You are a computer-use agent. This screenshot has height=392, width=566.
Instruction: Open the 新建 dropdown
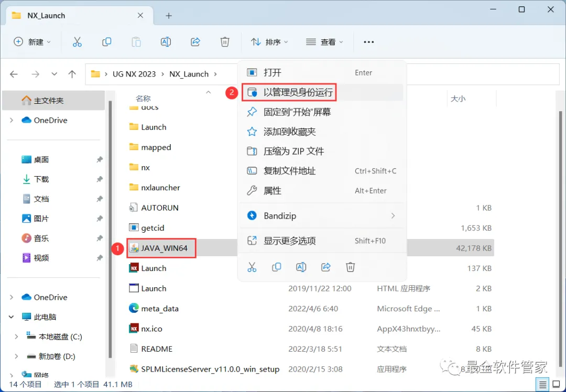[32, 42]
